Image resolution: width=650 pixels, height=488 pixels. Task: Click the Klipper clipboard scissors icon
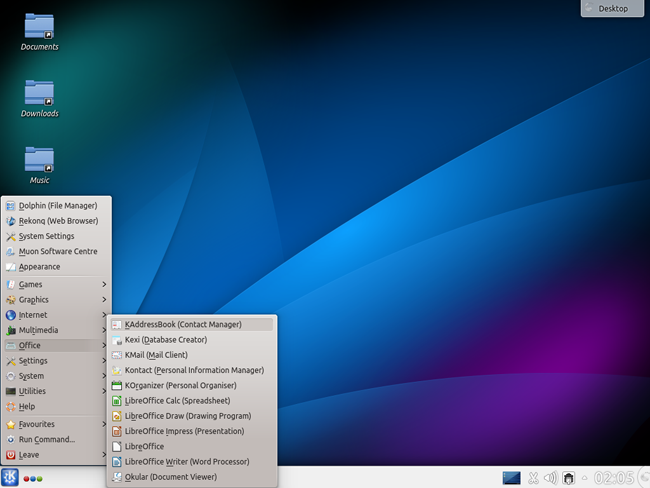click(533, 478)
